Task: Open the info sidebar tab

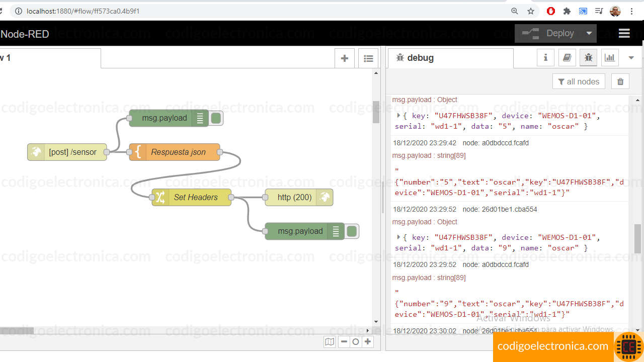Action: pos(545,58)
